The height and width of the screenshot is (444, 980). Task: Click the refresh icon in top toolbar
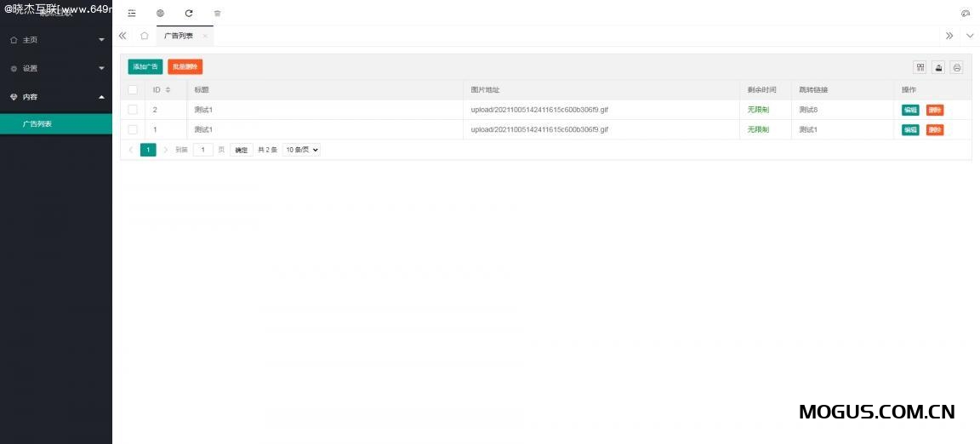click(x=189, y=14)
